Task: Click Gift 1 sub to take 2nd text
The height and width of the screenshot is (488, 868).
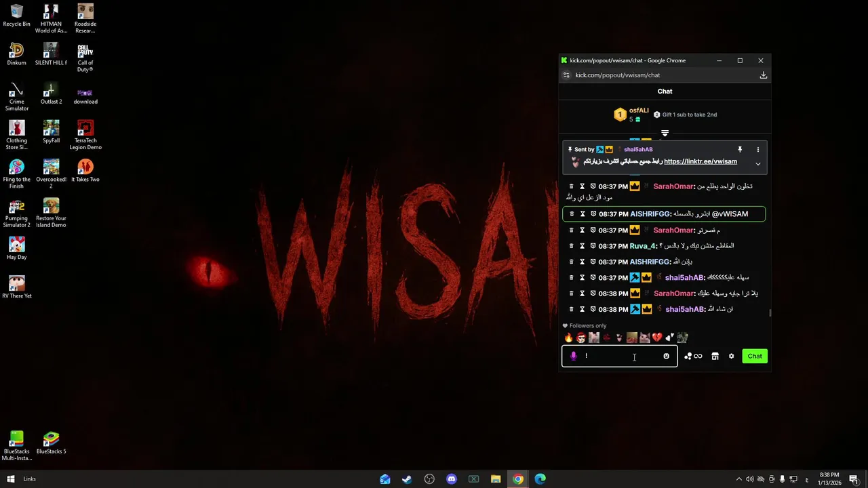Action: (690, 115)
